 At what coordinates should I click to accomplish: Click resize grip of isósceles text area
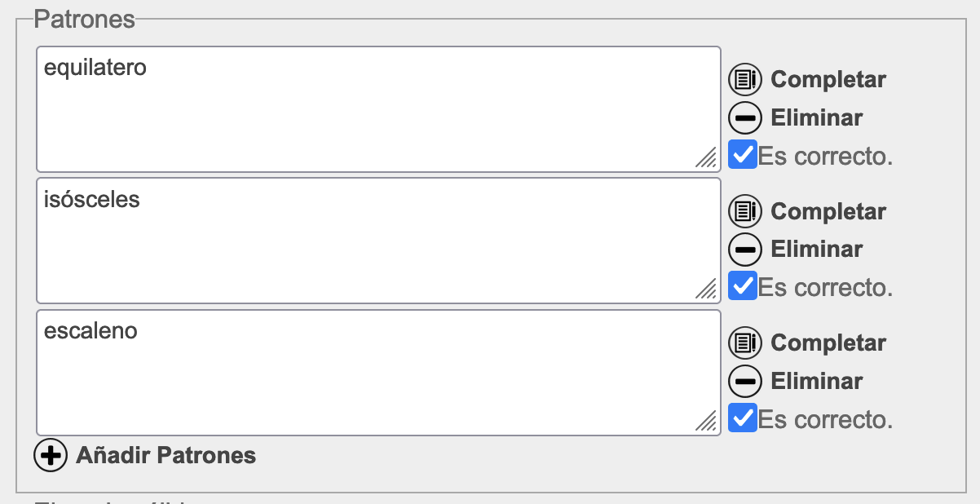(x=706, y=289)
